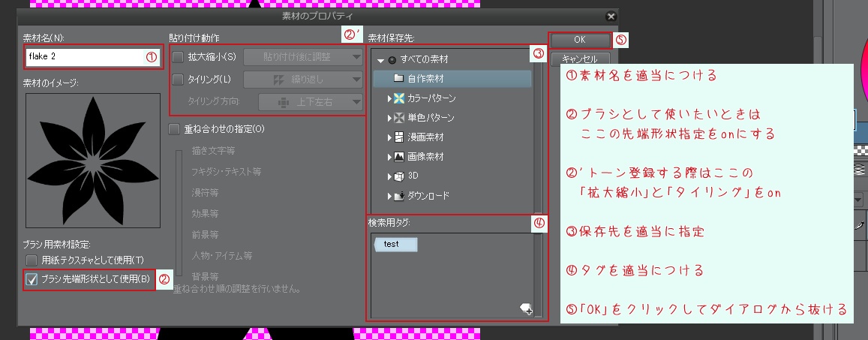868x340 pixels.
Task: Click the 人物・アイテム等 overlay label
Action: pyautogui.click(x=222, y=256)
